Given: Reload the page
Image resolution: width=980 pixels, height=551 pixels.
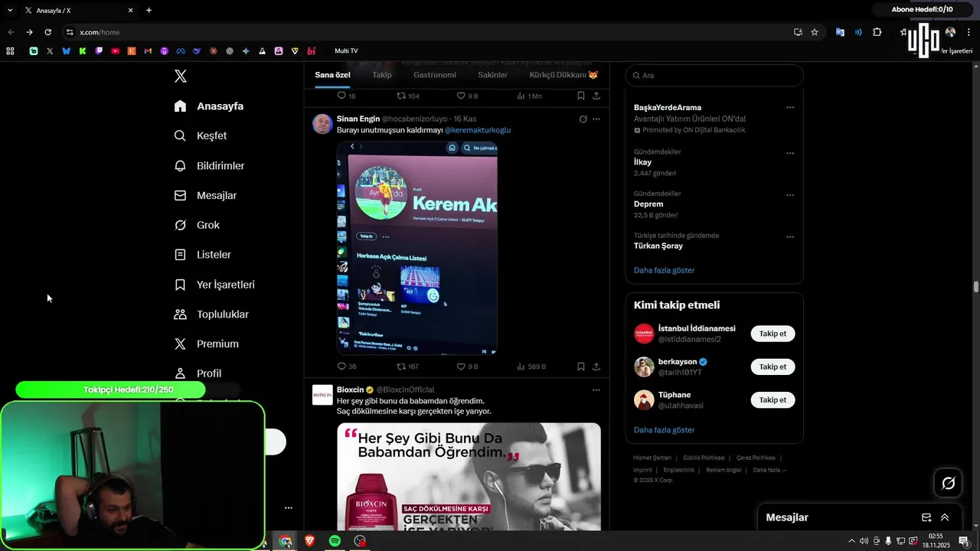Looking at the screenshot, I should tap(47, 32).
